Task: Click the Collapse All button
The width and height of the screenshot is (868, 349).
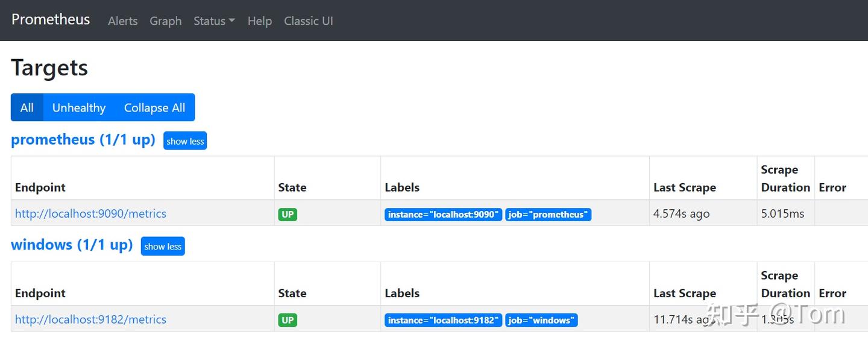Action: tap(154, 107)
